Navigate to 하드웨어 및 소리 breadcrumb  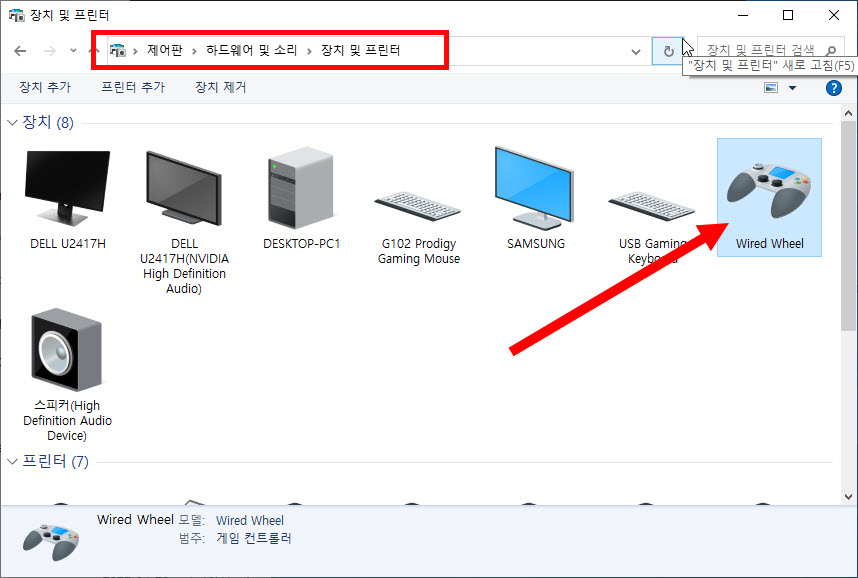252,50
